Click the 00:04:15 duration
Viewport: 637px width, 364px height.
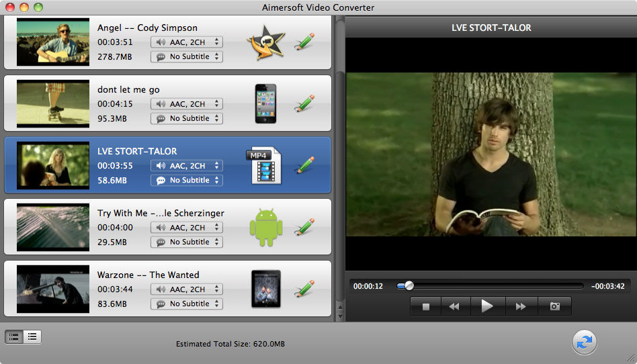115,104
